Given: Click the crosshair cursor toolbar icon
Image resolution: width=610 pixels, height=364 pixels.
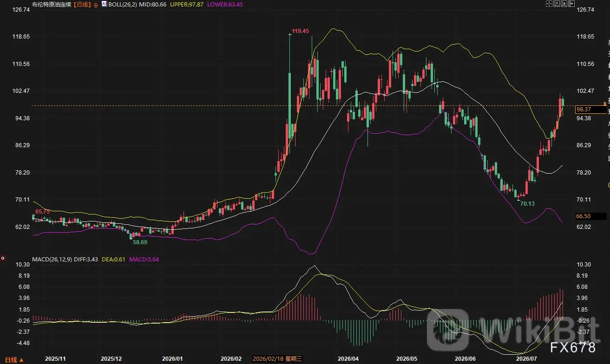Looking at the screenshot, I should 549,4.
